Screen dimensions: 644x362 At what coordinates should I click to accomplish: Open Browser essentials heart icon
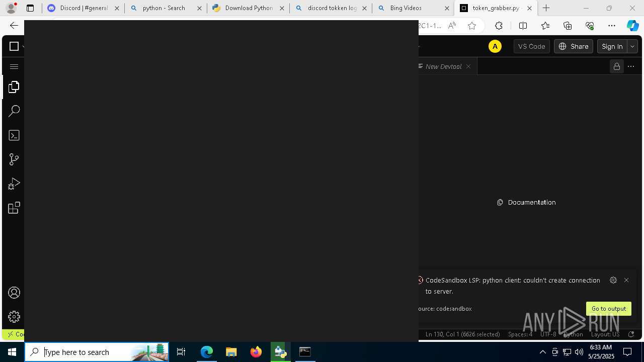point(590,26)
